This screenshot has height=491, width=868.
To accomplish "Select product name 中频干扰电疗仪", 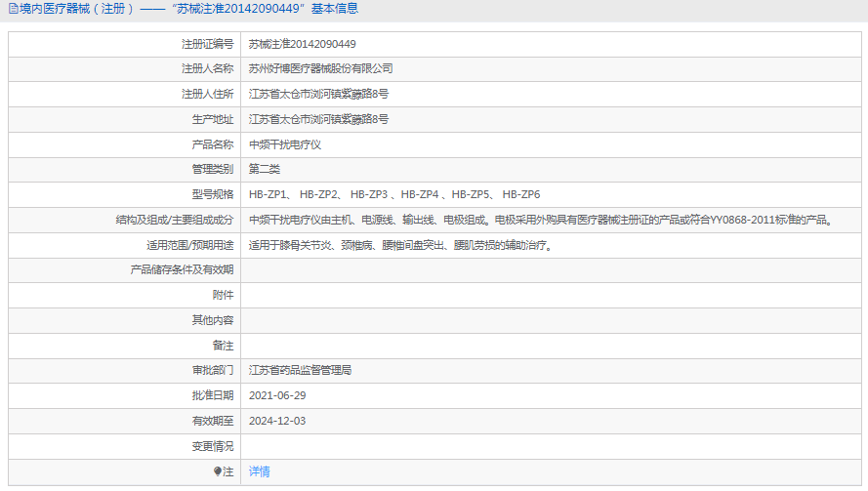I will (284, 145).
